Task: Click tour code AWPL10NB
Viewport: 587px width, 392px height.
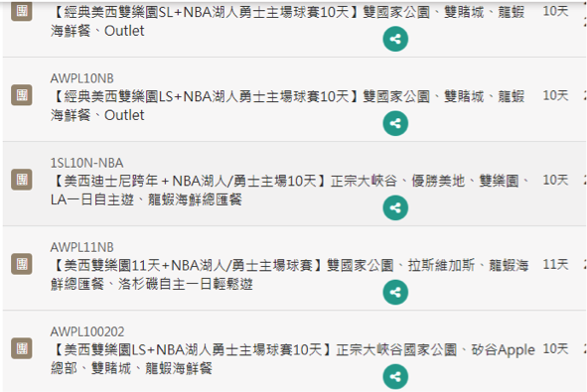Action: click(82, 78)
